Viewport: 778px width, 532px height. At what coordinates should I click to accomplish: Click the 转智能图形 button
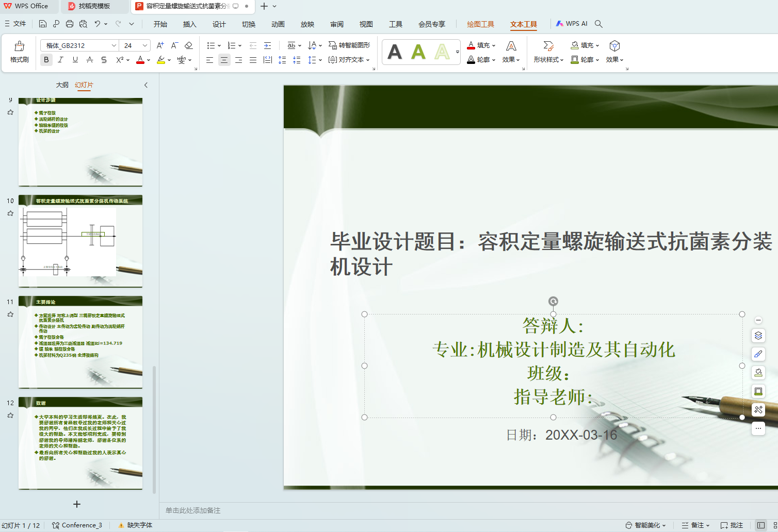coord(349,45)
